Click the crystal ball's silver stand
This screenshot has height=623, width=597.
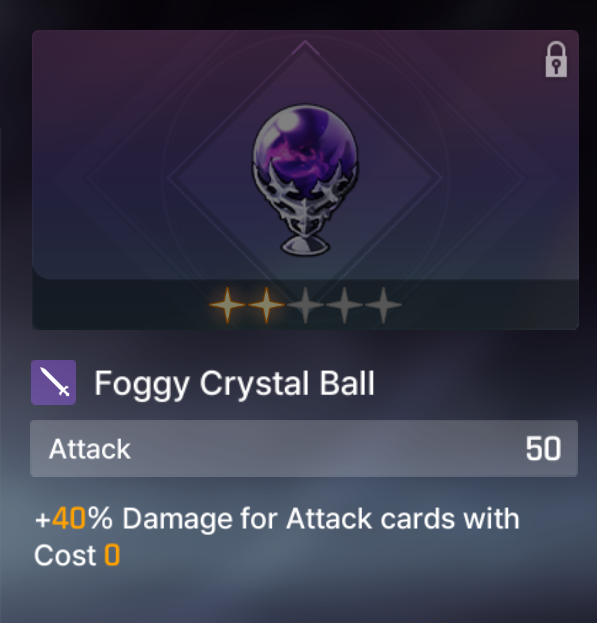(x=305, y=228)
